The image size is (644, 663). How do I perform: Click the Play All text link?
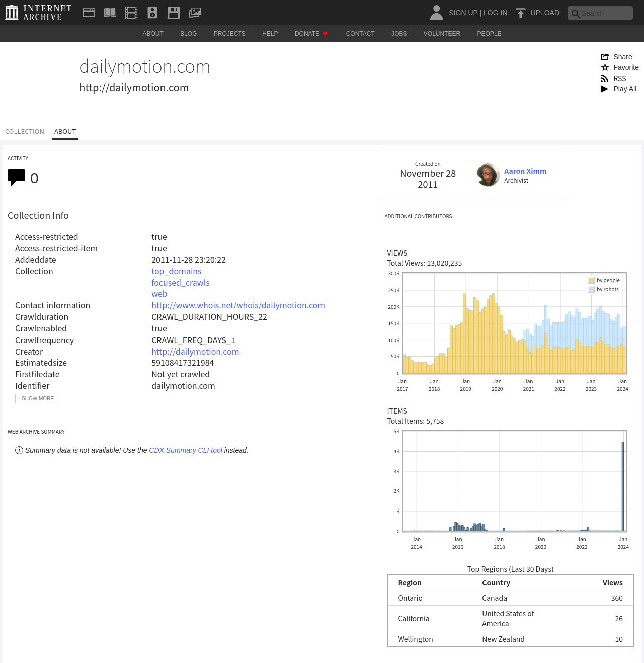click(x=625, y=89)
